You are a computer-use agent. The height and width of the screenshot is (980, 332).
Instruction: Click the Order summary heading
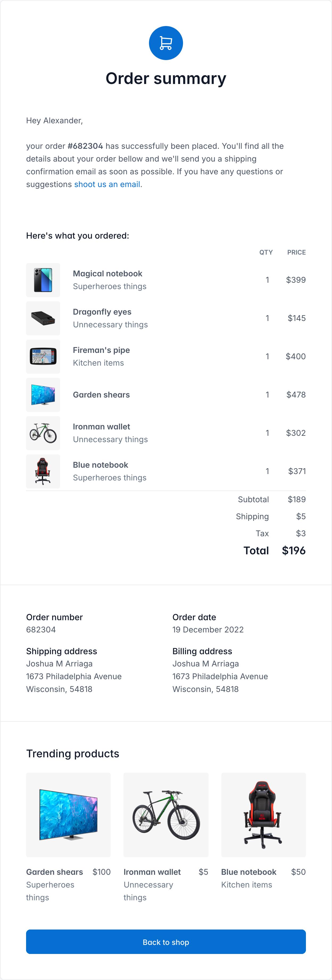(x=166, y=79)
